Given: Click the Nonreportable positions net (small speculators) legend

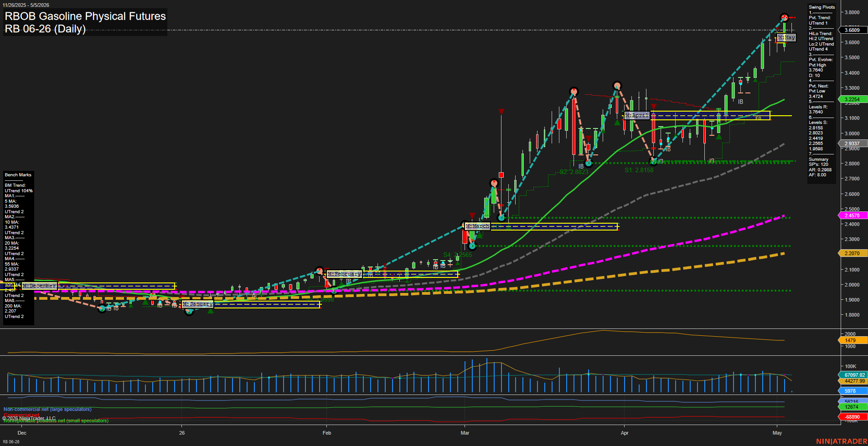Looking at the screenshot, I should coord(56,421).
